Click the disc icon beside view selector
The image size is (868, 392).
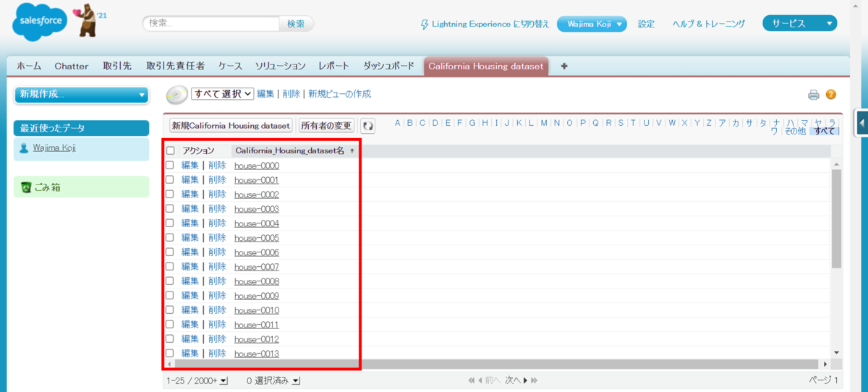click(x=176, y=94)
